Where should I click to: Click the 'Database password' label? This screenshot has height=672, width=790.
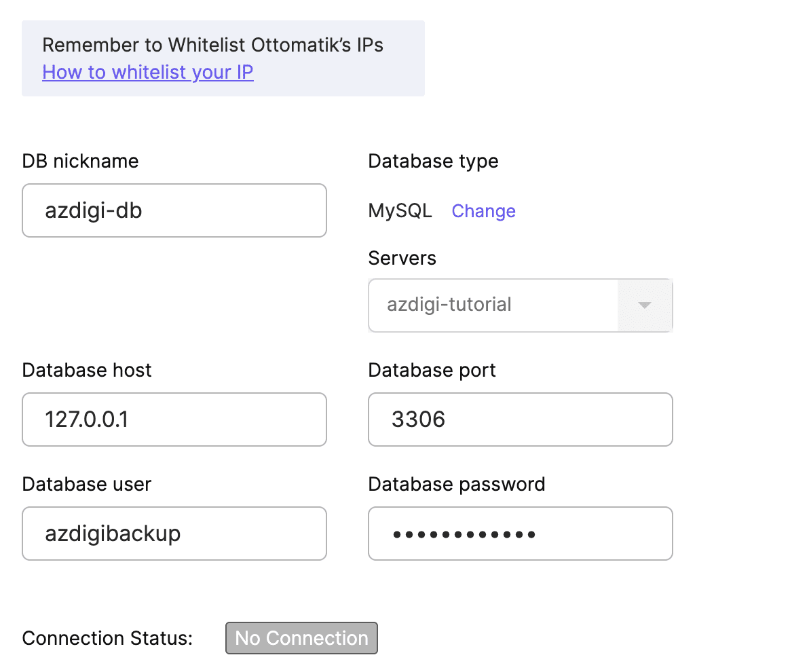point(456,484)
